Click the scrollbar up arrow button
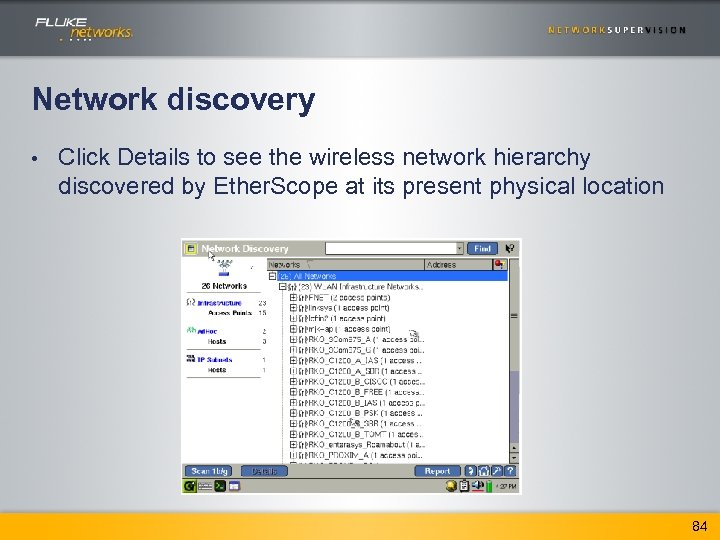The width and height of the screenshot is (720, 540). [x=514, y=448]
